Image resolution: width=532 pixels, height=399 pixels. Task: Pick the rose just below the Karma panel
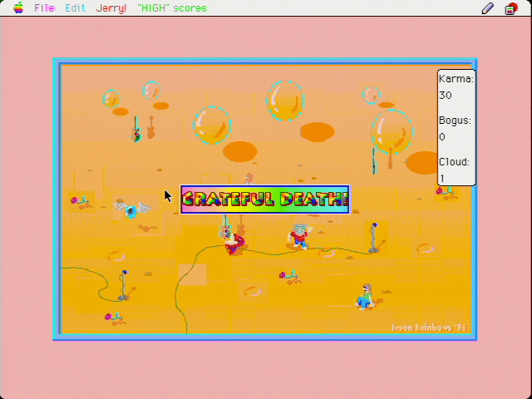tap(445, 191)
